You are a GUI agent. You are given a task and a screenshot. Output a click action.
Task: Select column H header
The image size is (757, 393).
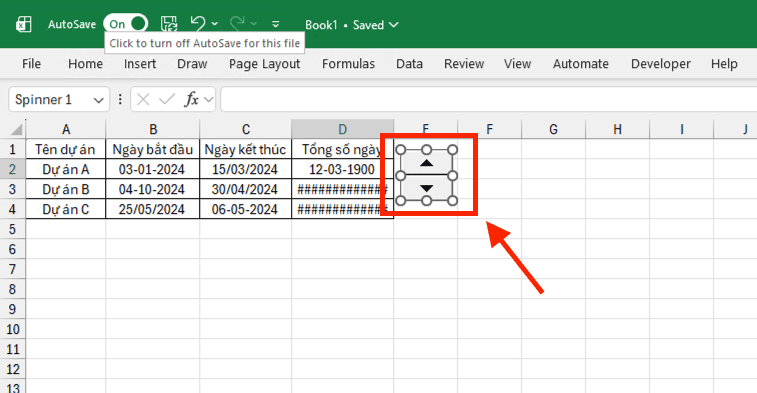point(617,129)
